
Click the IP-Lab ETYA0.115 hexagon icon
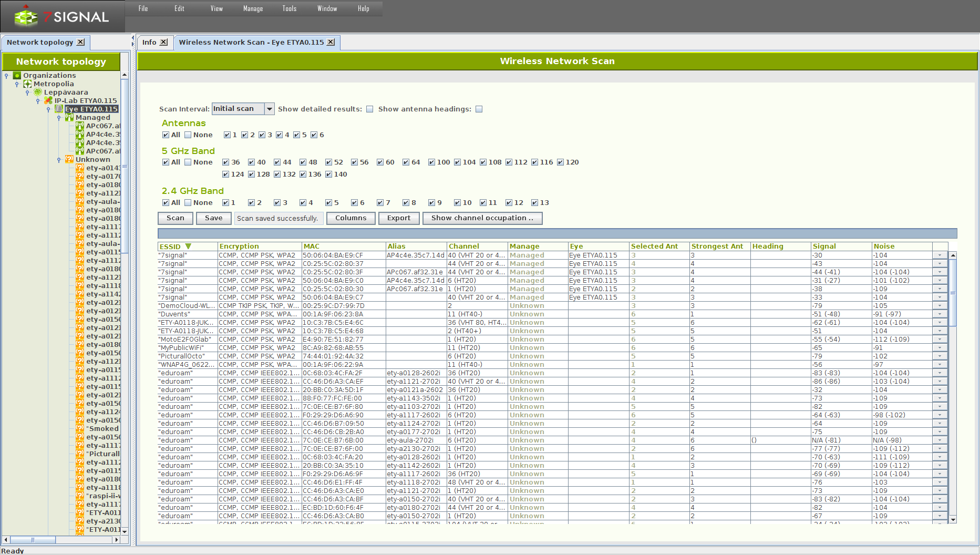pos(48,101)
